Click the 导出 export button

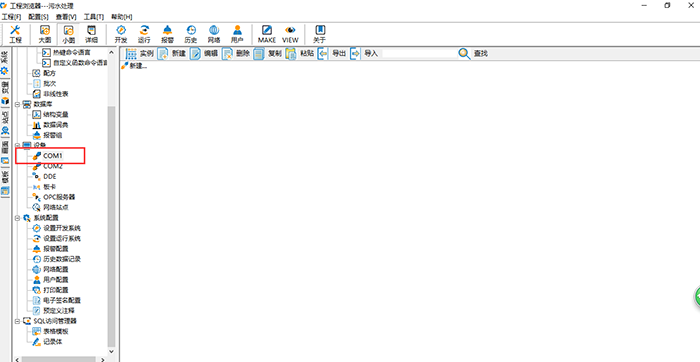coord(332,54)
